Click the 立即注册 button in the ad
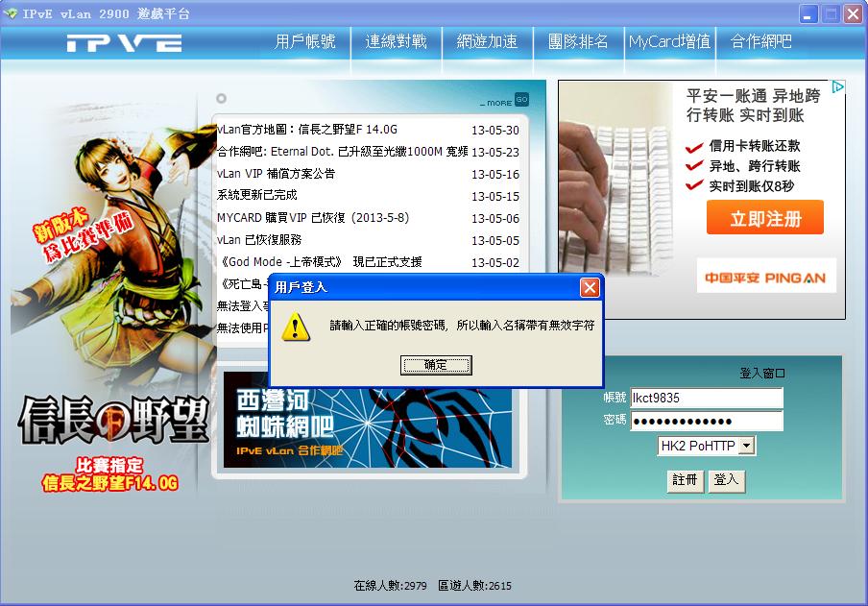Image resolution: width=868 pixels, height=606 pixels. click(x=765, y=218)
